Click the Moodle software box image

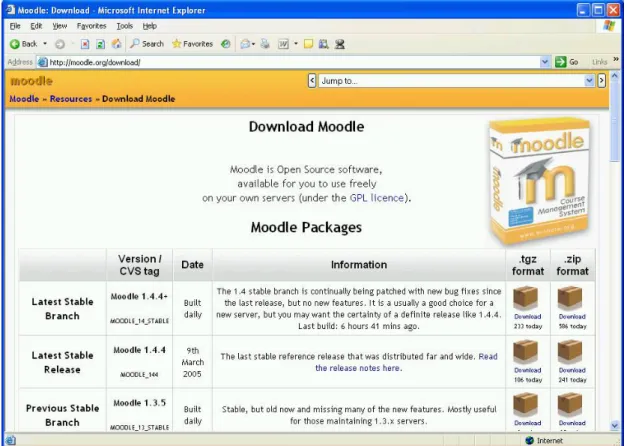(539, 180)
